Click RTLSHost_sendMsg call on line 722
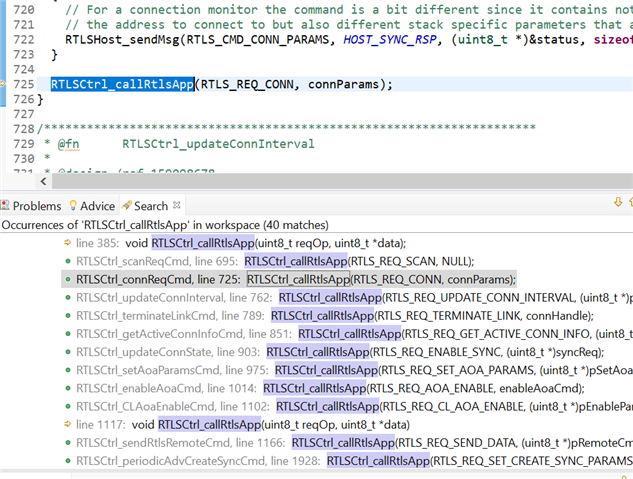 [122, 40]
